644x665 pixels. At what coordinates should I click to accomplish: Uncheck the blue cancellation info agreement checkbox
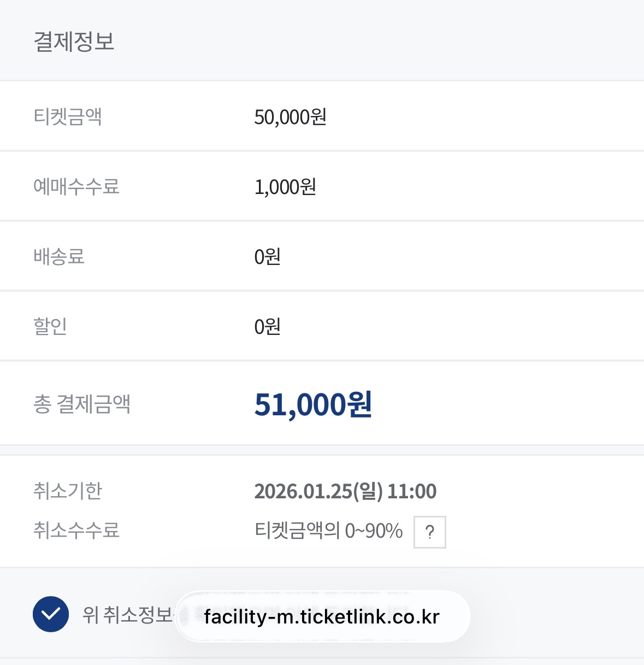[x=51, y=614]
